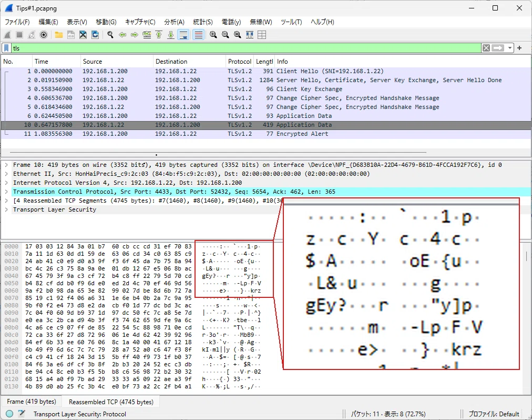
Task: Open the find packet search tool
Action: click(x=110, y=35)
